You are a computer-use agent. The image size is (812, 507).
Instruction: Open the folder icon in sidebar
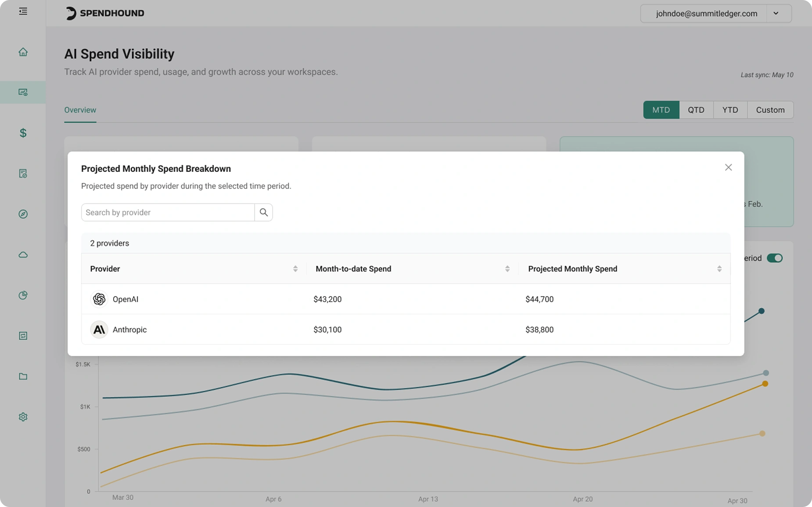point(23,376)
